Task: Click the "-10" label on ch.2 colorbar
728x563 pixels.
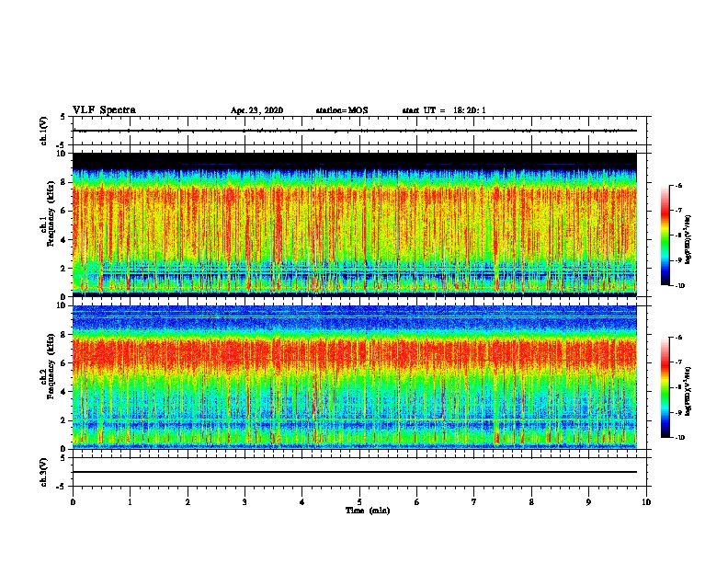Action: [x=680, y=438]
